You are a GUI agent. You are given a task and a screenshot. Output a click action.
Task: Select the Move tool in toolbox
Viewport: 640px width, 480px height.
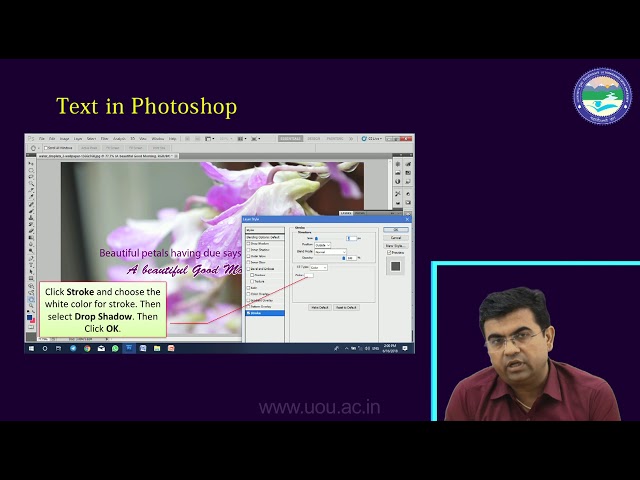click(x=31, y=163)
